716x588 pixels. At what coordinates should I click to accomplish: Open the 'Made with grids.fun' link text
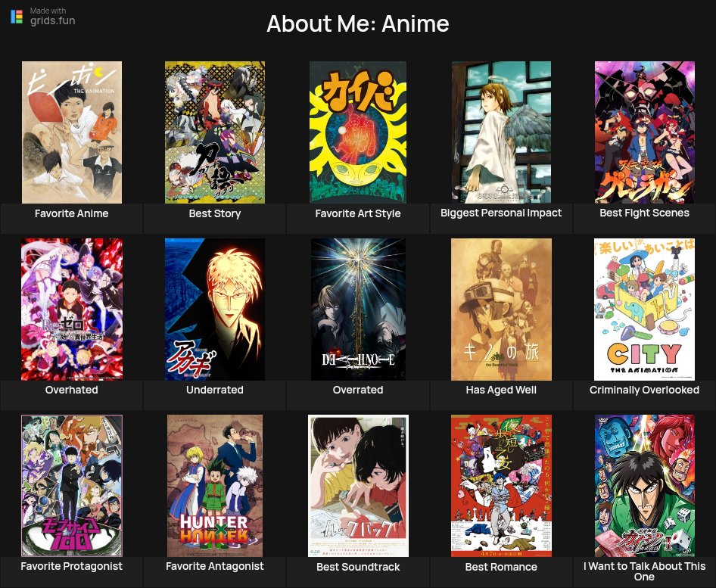click(x=52, y=17)
